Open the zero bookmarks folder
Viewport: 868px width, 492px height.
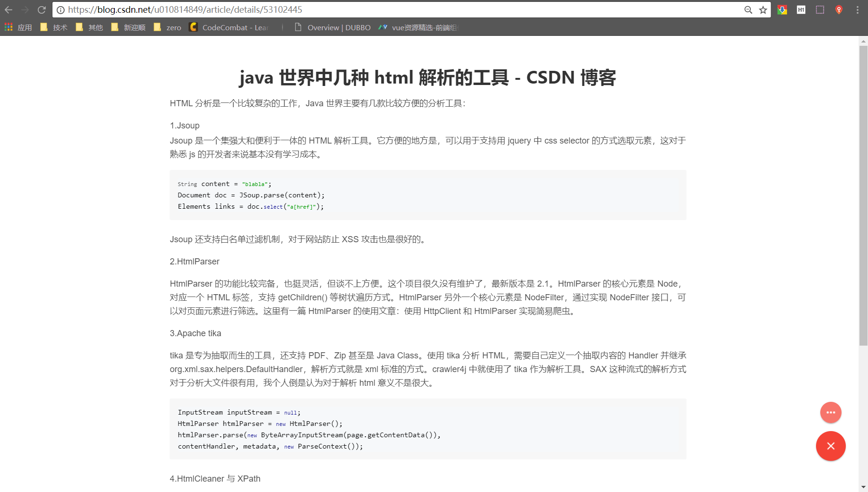click(168, 27)
